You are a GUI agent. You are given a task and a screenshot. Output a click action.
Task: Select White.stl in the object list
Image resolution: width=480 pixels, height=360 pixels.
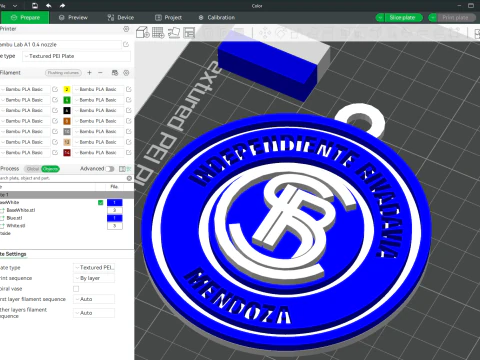pos(16,226)
